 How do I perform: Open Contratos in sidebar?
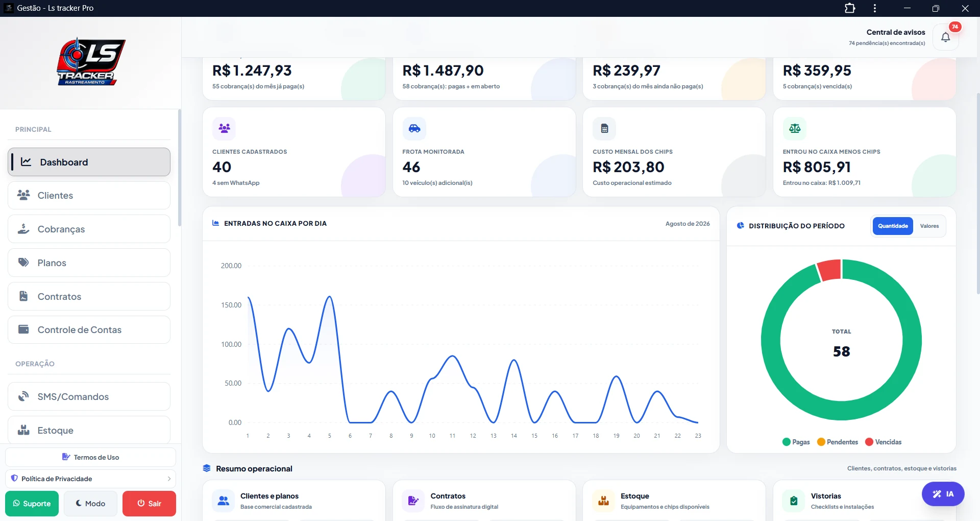click(x=89, y=296)
